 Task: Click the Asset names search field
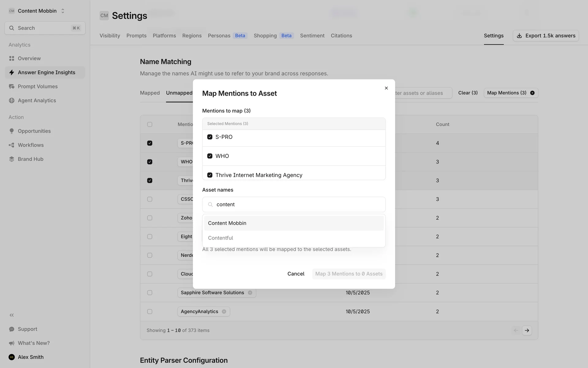293,205
